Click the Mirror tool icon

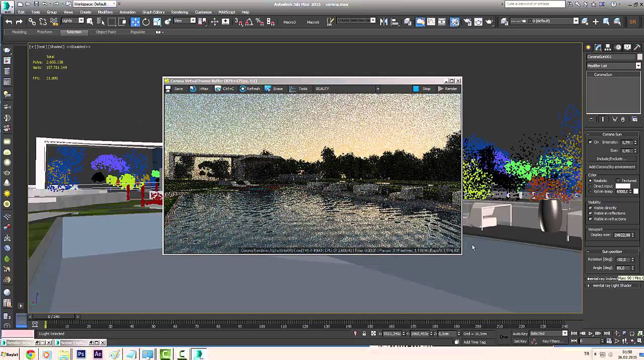pyautogui.click(x=384, y=22)
